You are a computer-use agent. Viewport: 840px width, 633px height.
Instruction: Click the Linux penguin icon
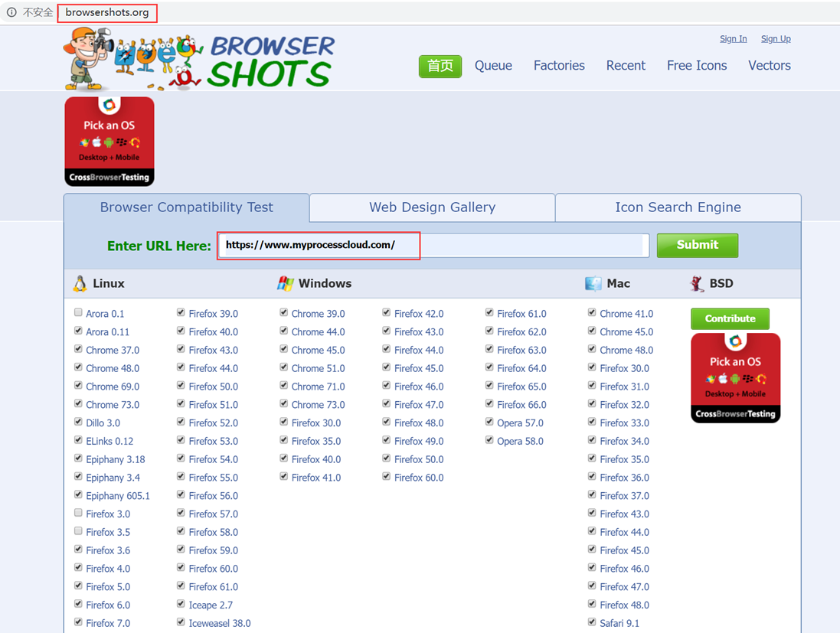coord(80,283)
